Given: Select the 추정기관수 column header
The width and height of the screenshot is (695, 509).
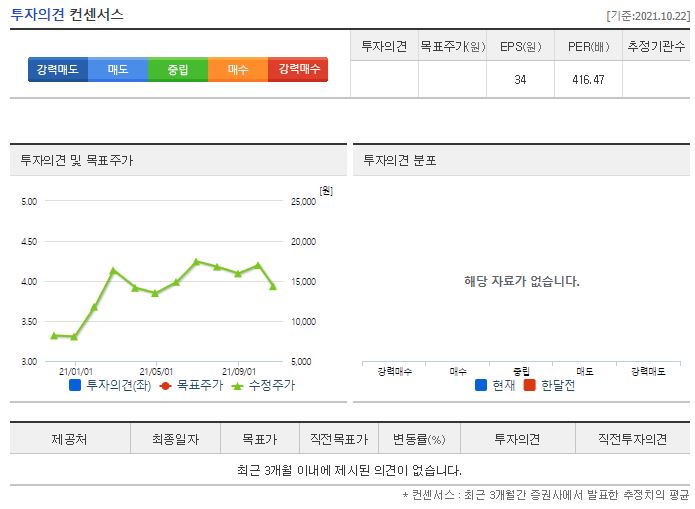Looking at the screenshot, I should click(656, 46).
